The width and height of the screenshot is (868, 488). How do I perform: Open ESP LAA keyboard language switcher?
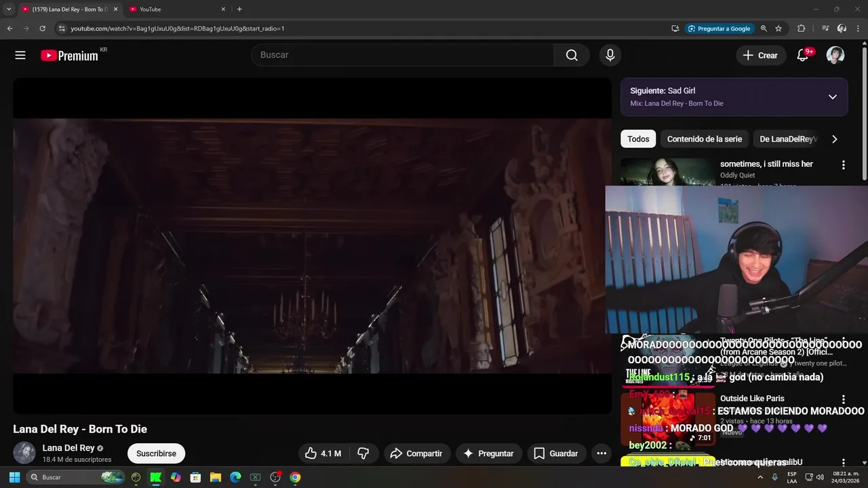click(792, 477)
